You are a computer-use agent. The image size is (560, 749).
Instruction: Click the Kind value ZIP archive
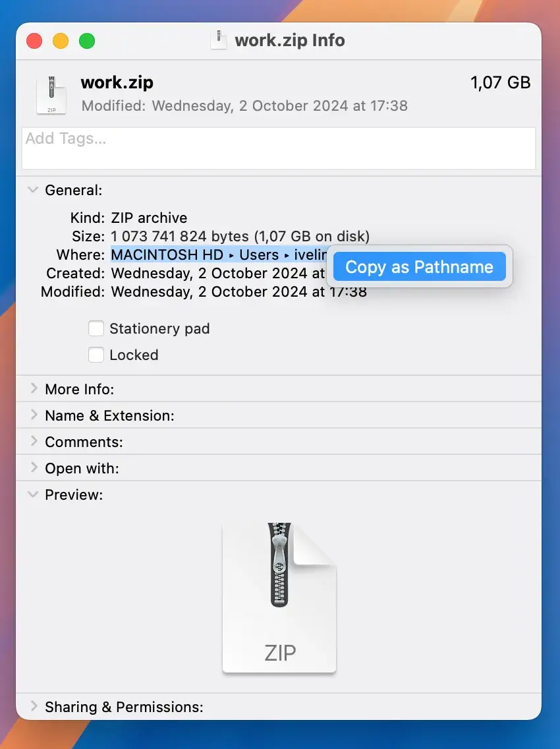pos(149,218)
